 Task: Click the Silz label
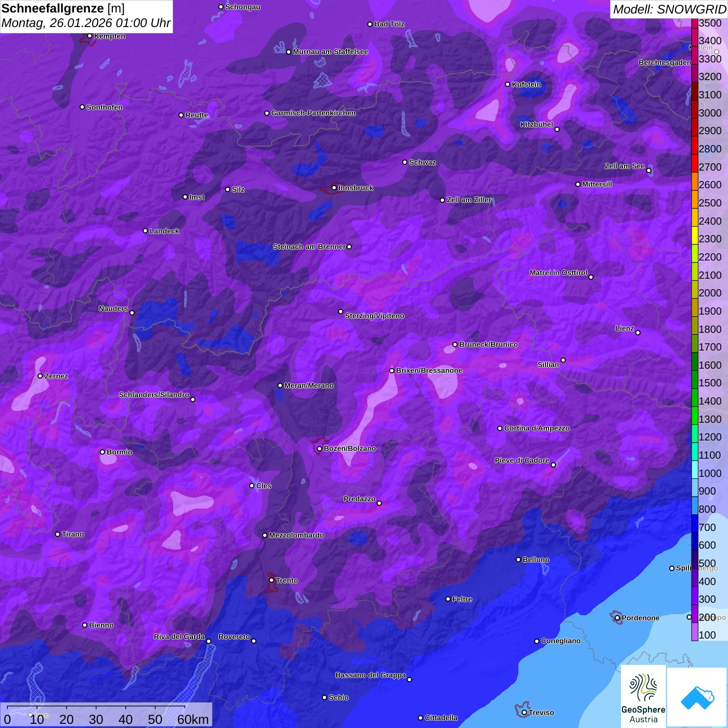[x=238, y=189]
